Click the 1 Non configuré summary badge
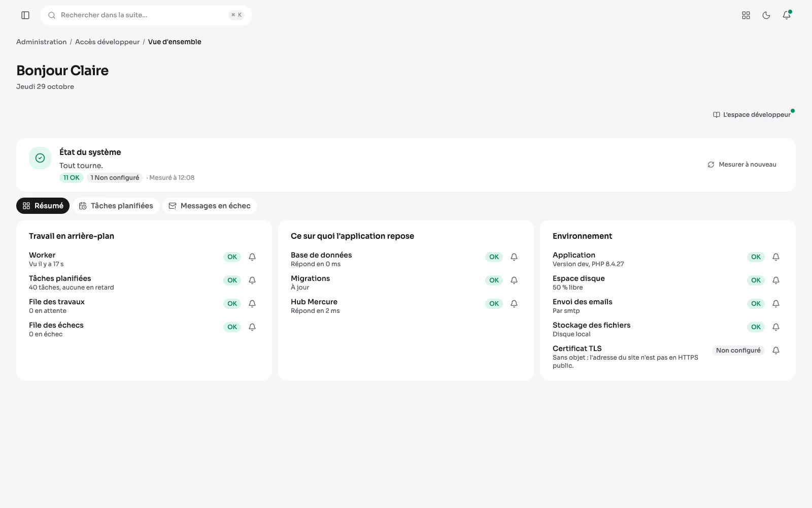812x508 pixels. pos(115,178)
